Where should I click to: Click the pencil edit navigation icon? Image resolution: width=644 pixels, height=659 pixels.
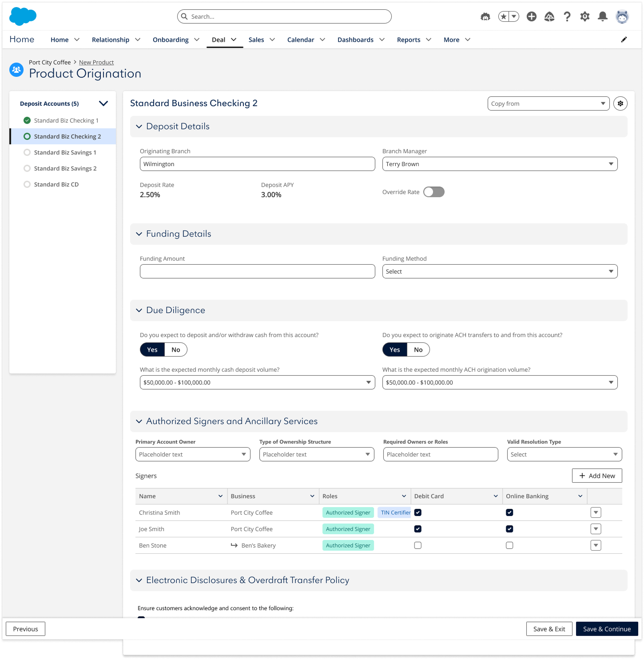624,40
